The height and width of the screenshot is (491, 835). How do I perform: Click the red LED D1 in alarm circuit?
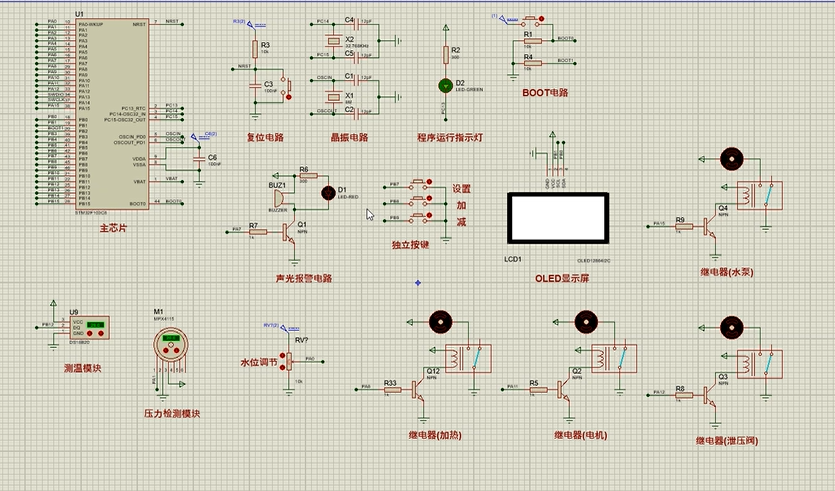click(329, 193)
